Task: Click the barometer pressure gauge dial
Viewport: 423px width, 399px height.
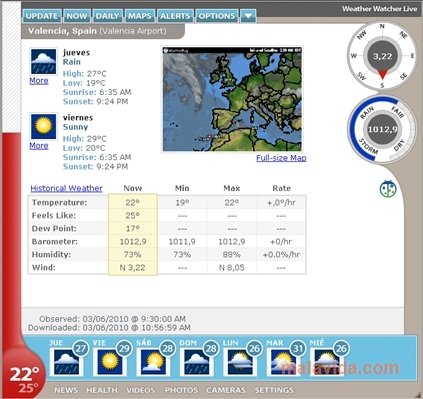Action: [x=382, y=129]
